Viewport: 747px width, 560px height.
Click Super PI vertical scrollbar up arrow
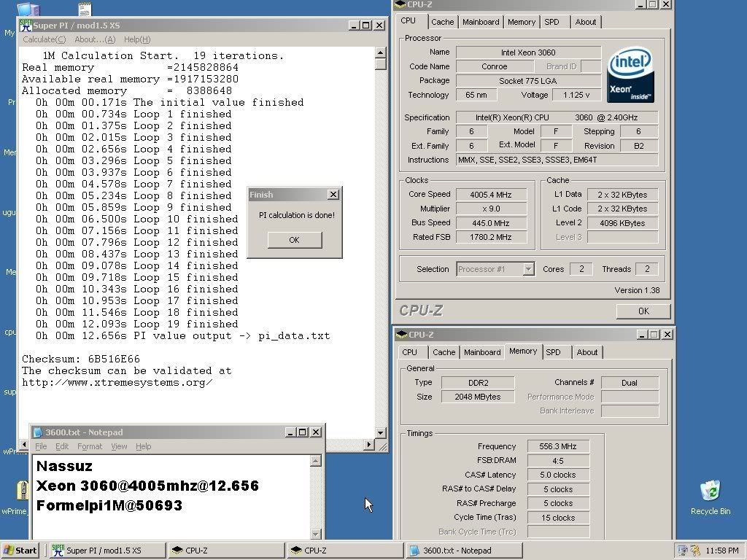pos(380,52)
